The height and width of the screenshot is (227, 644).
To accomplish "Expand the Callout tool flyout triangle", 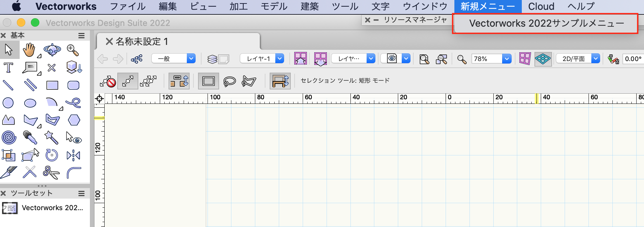I will pyautogui.click(x=39, y=73).
